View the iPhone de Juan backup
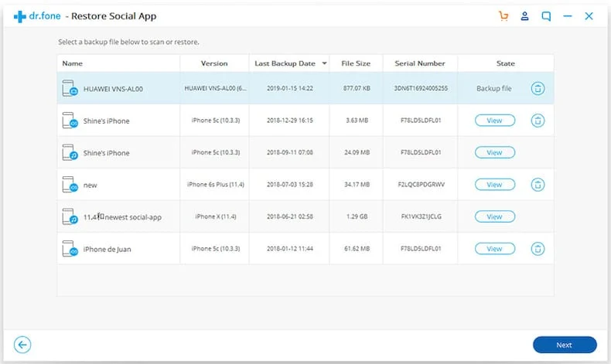The image size is (611, 364). (494, 249)
